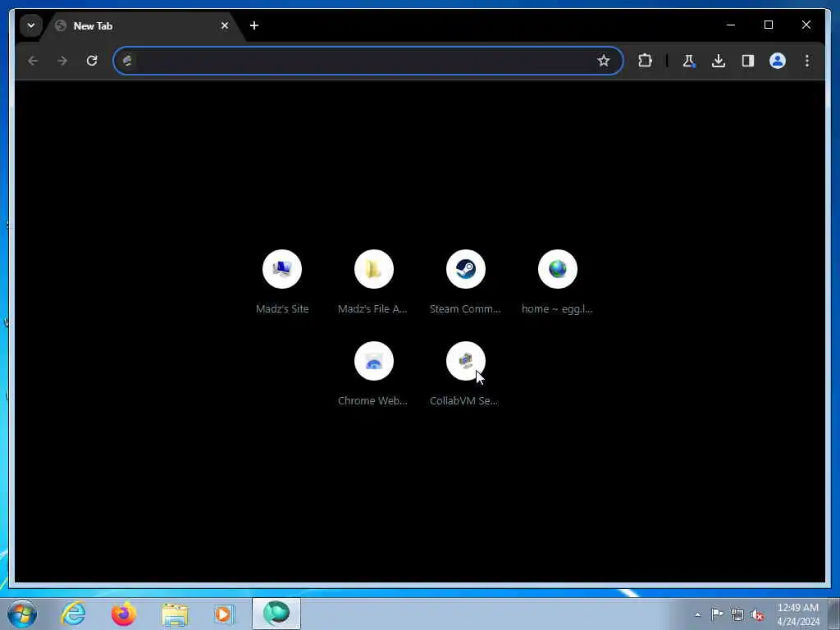
Task: Close the New Tab tab
Action: 225,25
